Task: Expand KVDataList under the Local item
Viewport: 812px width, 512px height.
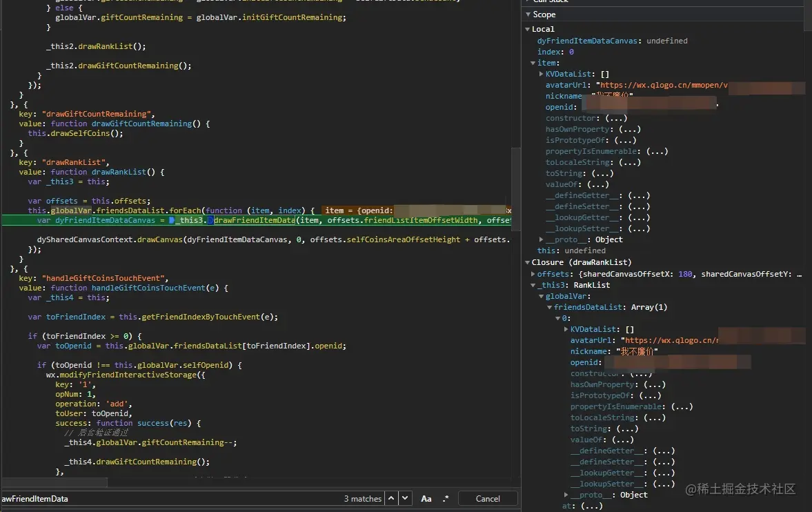Action: click(541, 74)
